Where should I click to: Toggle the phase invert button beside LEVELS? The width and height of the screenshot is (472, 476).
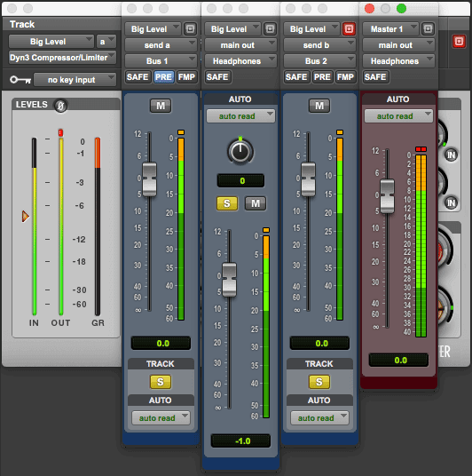tap(60, 106)
